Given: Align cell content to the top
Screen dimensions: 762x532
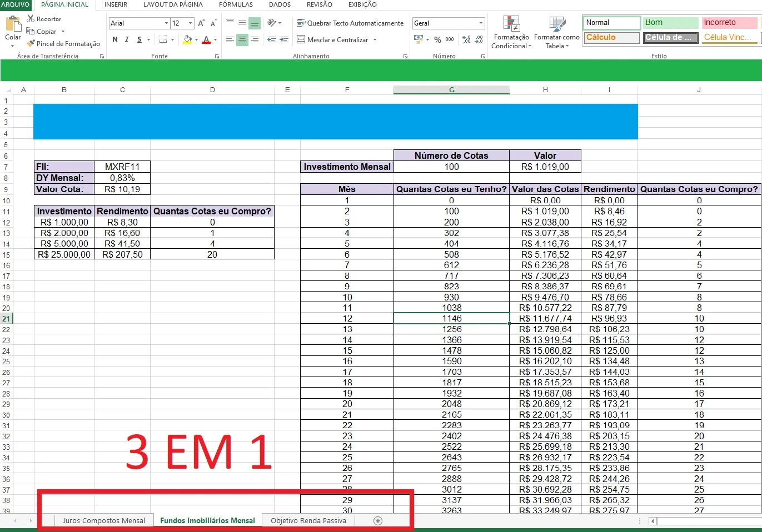Looking at the screenshot, I should pos(230,23).
